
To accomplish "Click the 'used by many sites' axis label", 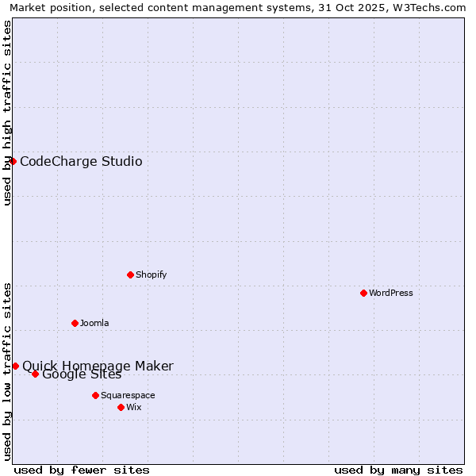I will (x=398, y=470).
